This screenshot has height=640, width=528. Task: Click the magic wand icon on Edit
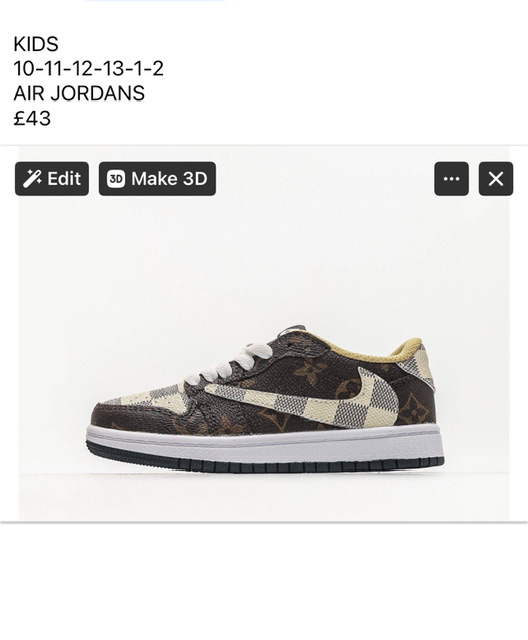(32, 179)
